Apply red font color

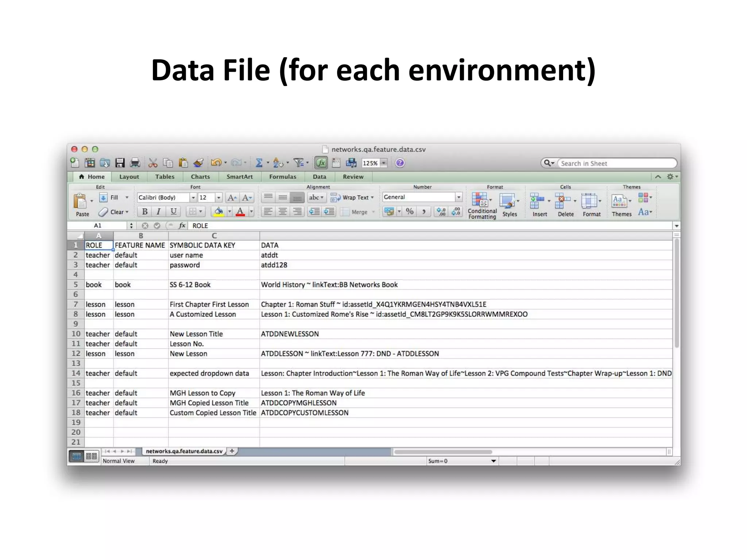click(240, 211)
